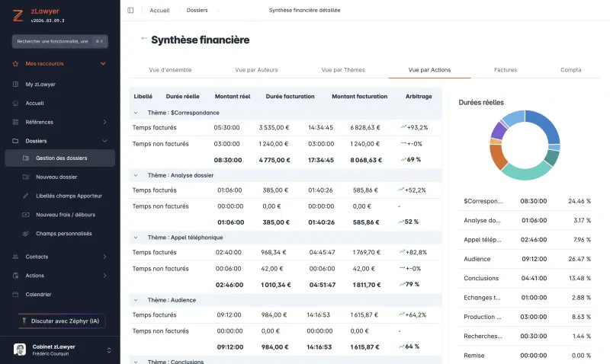Collapse Thème : Analyse dossier group
Viewport: 610px width, 364px height.
136,176
